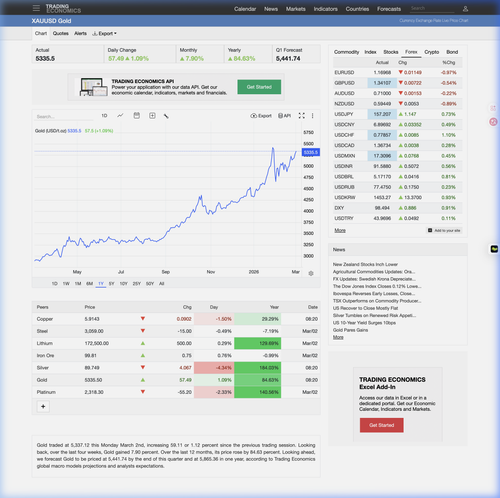Switch to the Commodity tab
The height and width of the screenshot is (498, 500).
coord(347,52)
